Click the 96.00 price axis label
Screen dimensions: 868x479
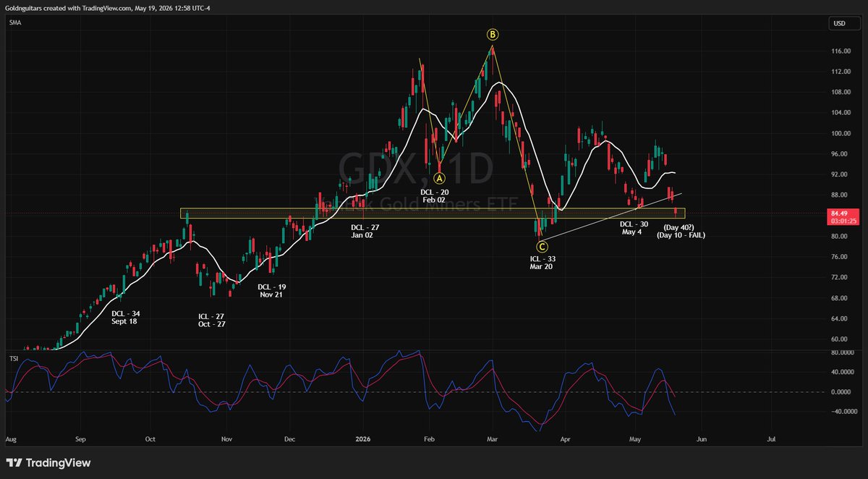click(x=841, y=154)
